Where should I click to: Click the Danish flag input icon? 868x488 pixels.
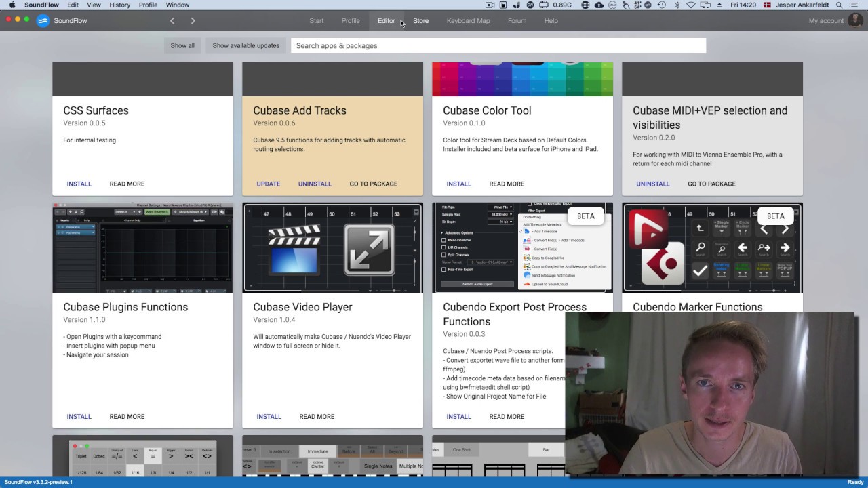pyautogui.click(x=767, y=5)
